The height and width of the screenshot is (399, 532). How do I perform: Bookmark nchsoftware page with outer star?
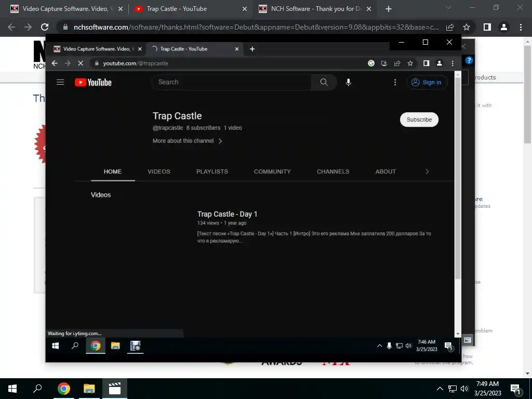point(467,27)
